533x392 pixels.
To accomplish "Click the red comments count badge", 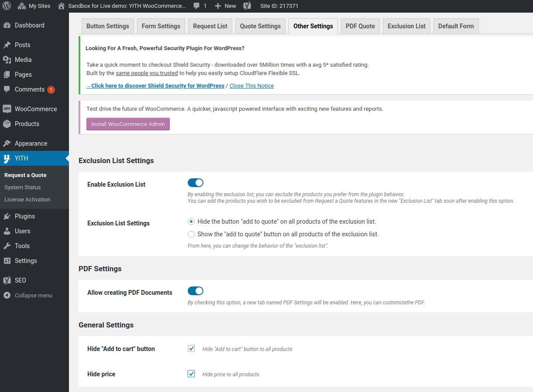I will [51, 90].
